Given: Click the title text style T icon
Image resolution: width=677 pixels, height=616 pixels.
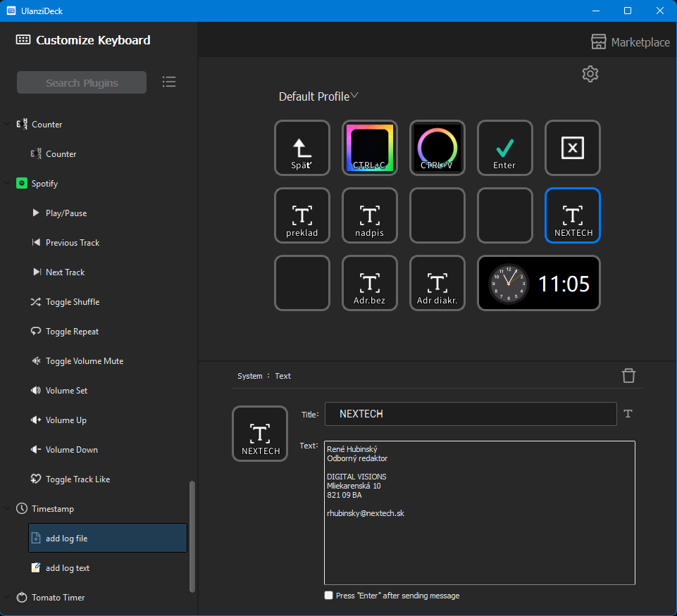Looking at the screenshot, I should (x=628, y=414).
